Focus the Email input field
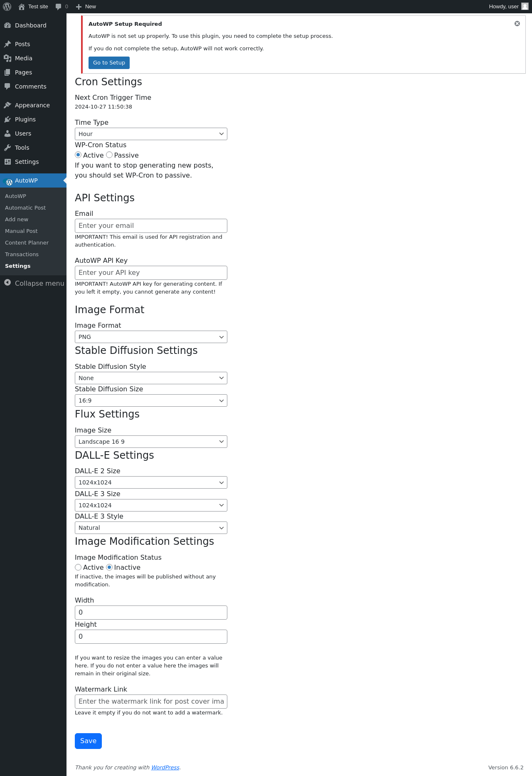 click(x=151, y=226)
